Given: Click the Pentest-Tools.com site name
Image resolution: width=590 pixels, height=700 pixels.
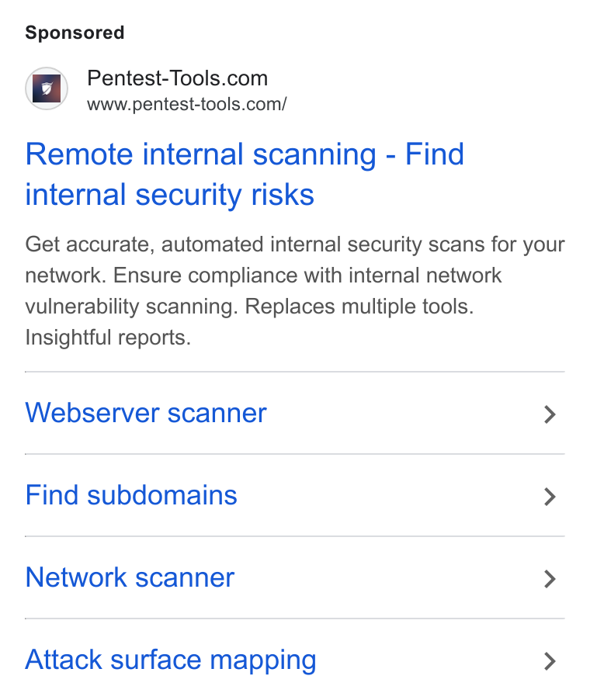Looking at the screenshot, I should tap(177, 78).
